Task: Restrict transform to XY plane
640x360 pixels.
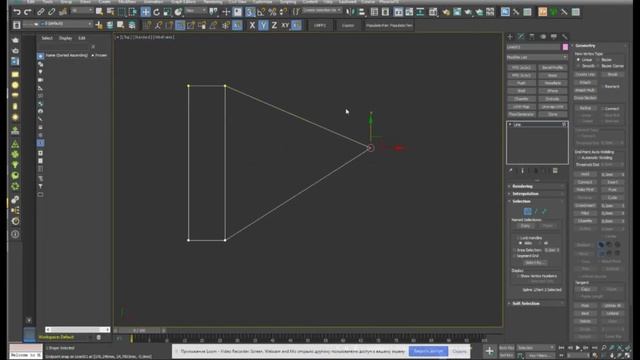Action: click(x=285, y=25)
